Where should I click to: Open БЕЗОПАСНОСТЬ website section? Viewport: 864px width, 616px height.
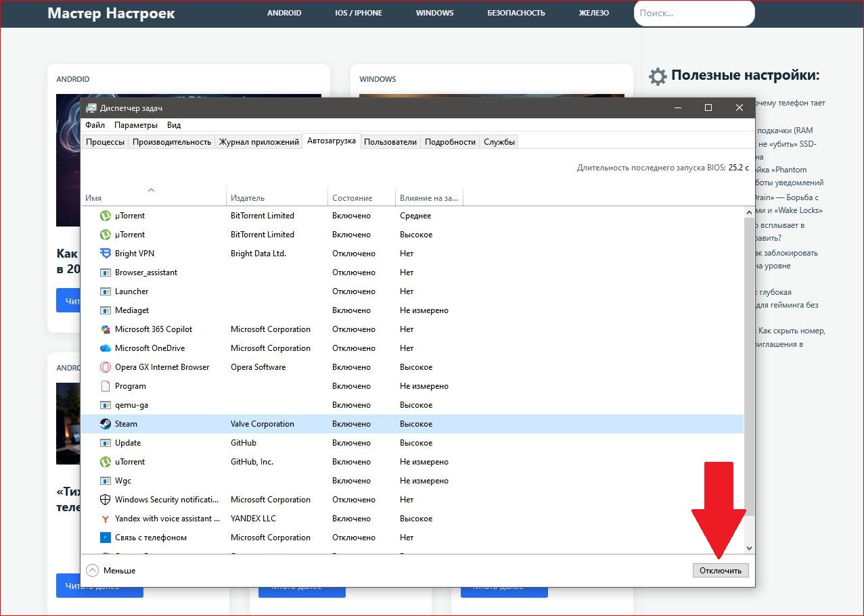[516, 13]
